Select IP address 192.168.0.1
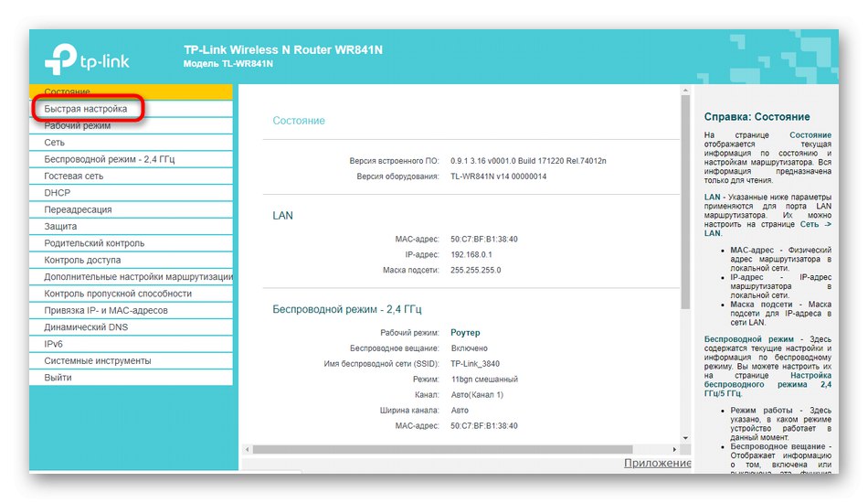 tap(471, 255)
